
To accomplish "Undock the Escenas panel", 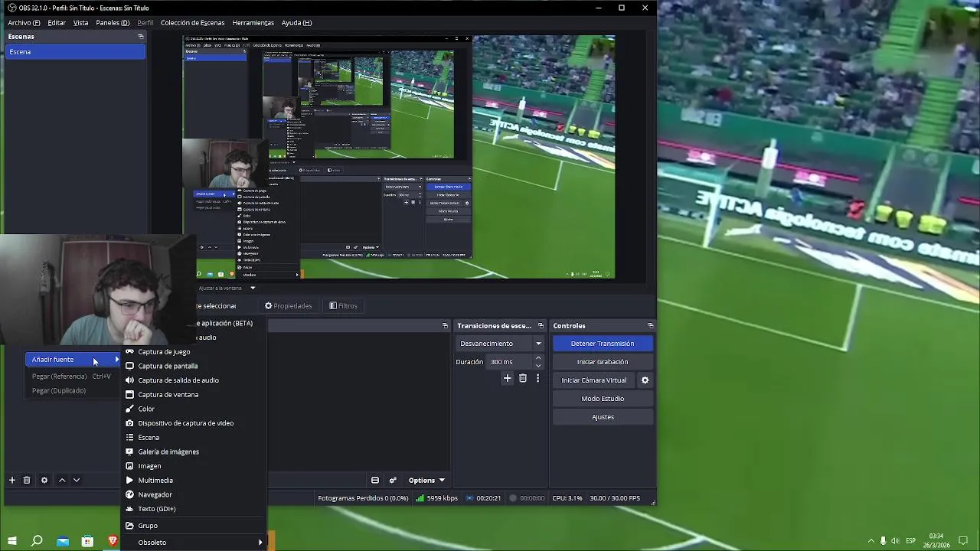I will click(x=140, y=37).
